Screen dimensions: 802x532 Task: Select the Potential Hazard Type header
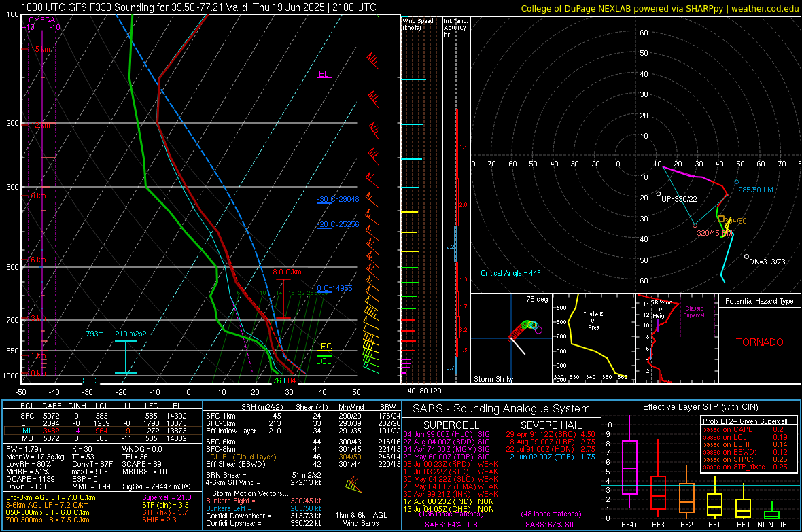[x=759, y=301]
